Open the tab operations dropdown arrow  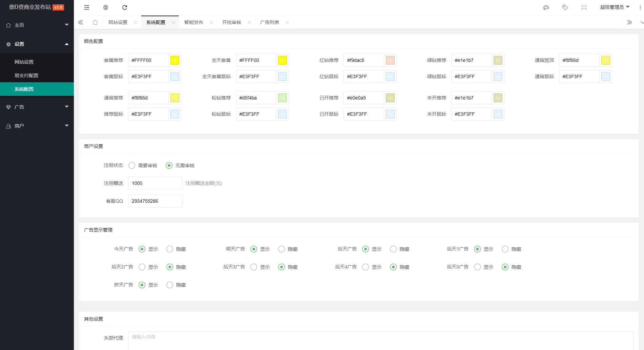[x=641, y=22]
